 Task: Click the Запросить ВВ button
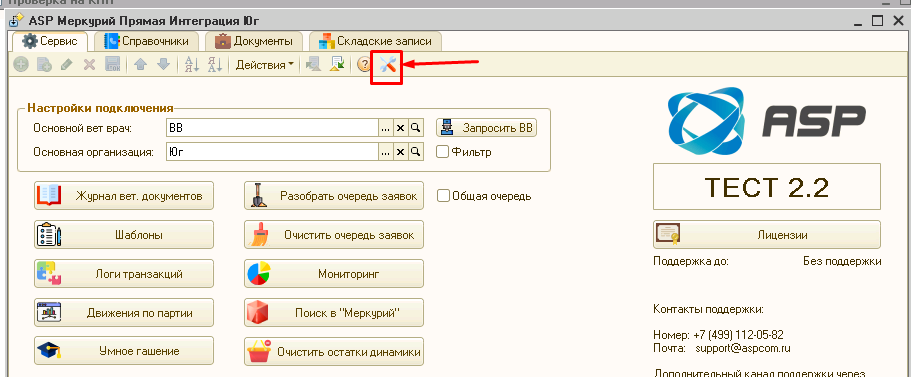tap(487, 128)
